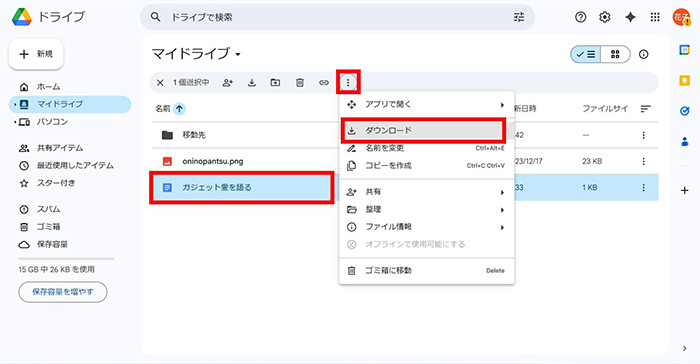Reverse name sort direction arrow
Image resolution: width=700 pixels, height=364 pixels.
(x=179, y=109)
